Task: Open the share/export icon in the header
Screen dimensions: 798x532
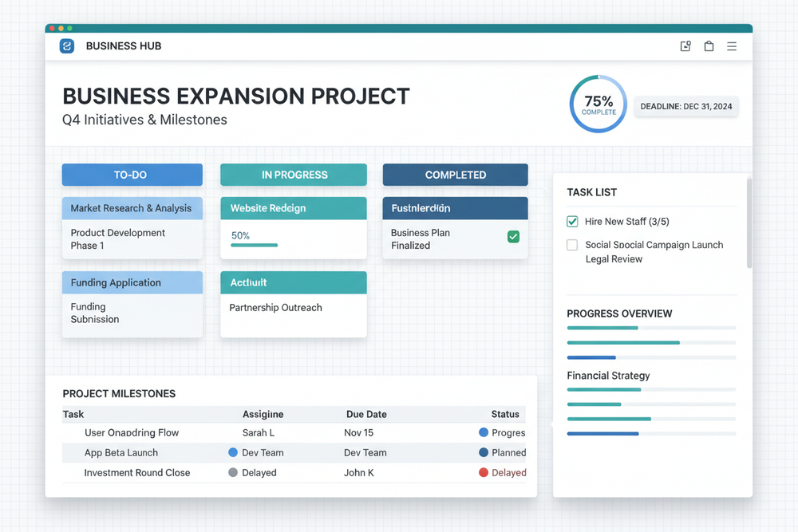Action: 685,46
